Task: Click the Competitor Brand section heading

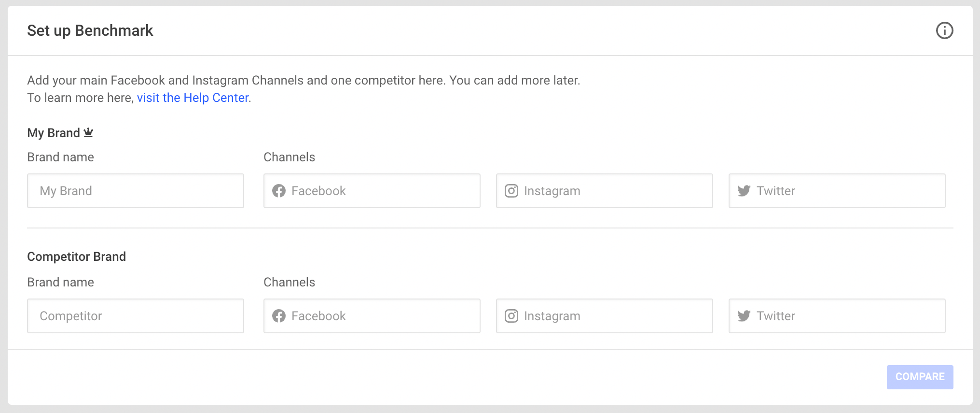Action: [x=77, y=256]
